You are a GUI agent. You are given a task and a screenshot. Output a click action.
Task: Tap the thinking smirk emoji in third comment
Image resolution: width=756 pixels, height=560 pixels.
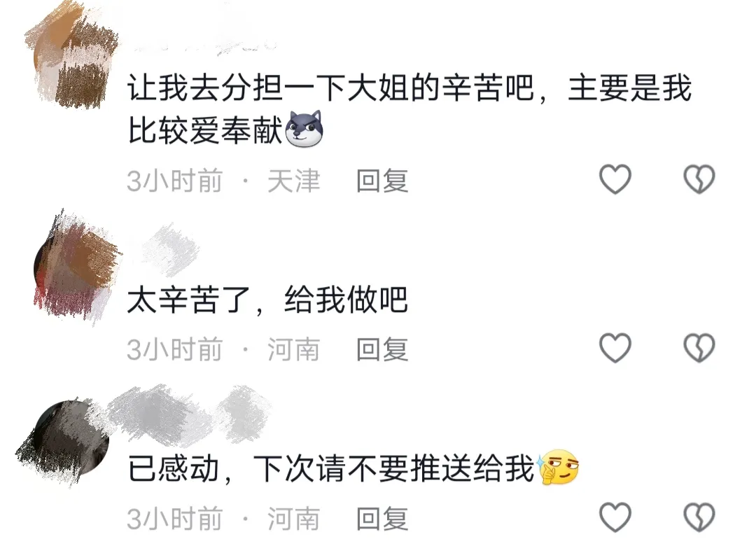pyautogui.click(x=558, y=467)
